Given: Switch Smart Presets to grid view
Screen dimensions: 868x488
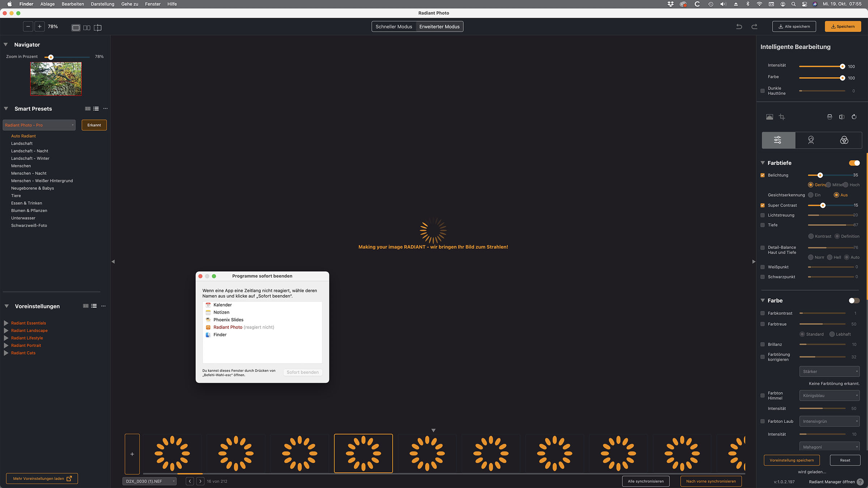Looking at the screenshot, I should pos(88,108).
